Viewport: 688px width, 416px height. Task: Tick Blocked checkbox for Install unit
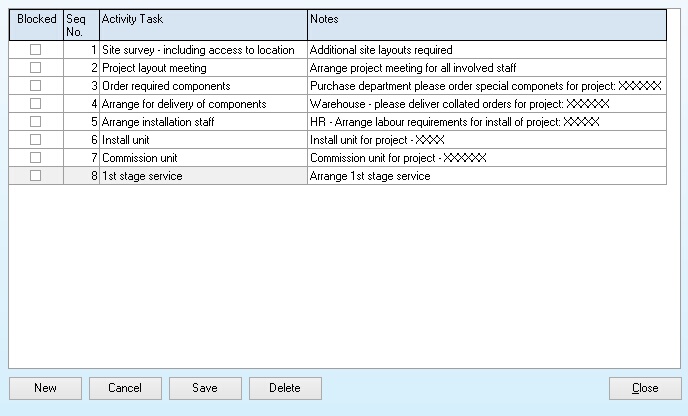pos(36,140)
